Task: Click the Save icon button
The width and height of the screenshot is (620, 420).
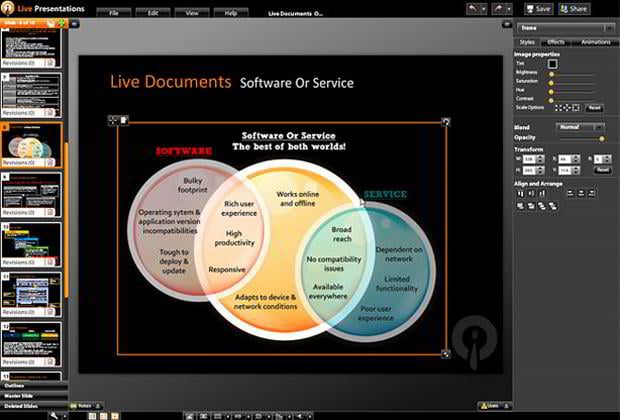Action: [541, 8]
